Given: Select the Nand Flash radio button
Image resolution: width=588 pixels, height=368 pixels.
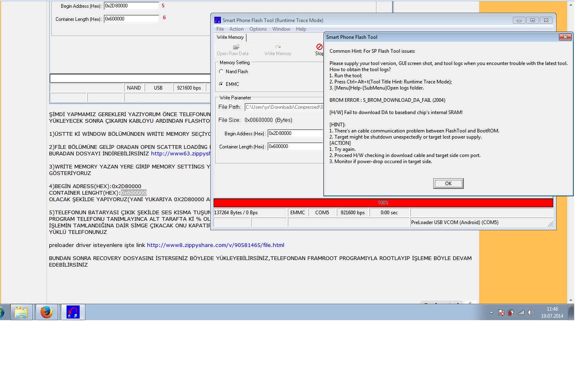Looking at the screenshot, I should point(221,72).
